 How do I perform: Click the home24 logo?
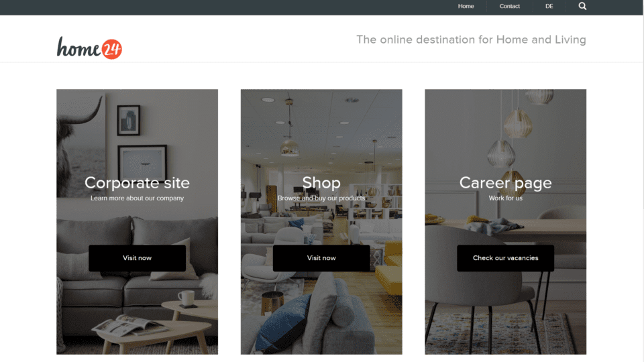pyautogui.click(x=89, y=48)
